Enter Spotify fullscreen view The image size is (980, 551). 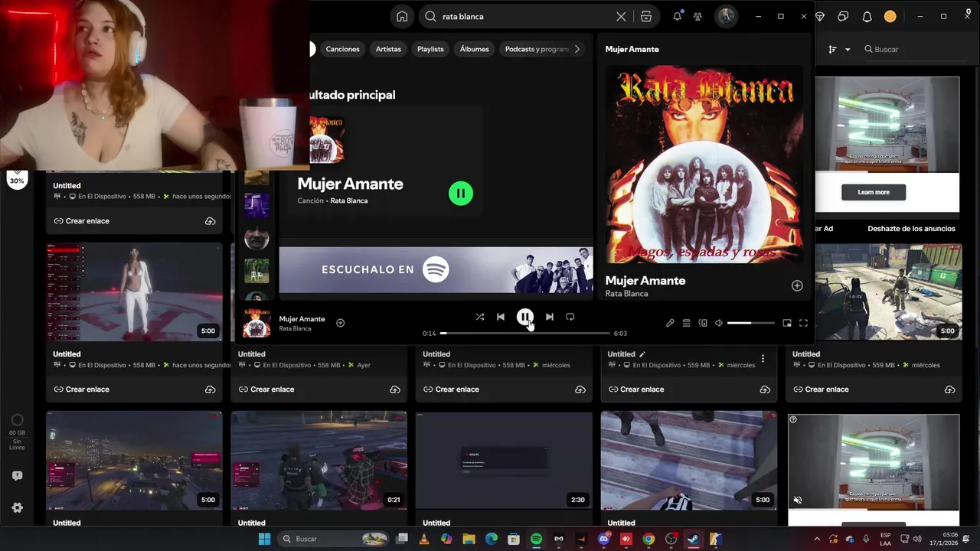(803, 323)
